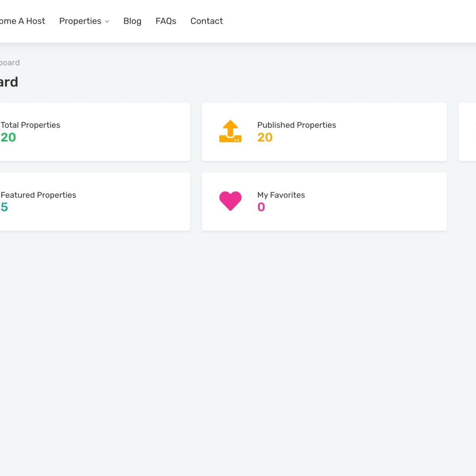Click the empty page background below the cards

point(238,337)
